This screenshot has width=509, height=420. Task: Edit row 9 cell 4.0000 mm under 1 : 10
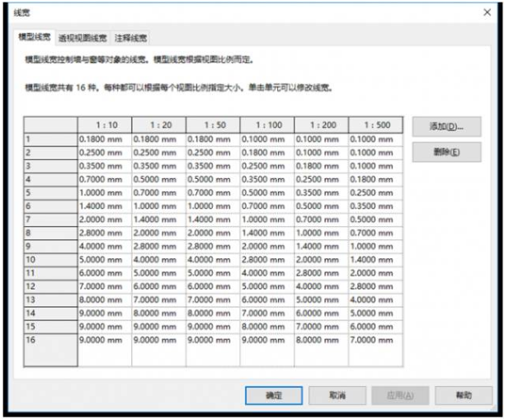coord(105,247)
